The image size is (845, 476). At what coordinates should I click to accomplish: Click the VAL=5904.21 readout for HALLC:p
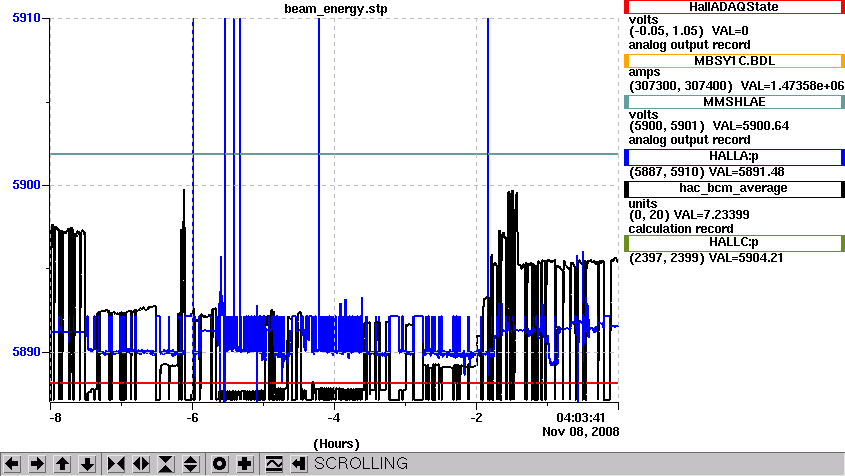(746, 258)
